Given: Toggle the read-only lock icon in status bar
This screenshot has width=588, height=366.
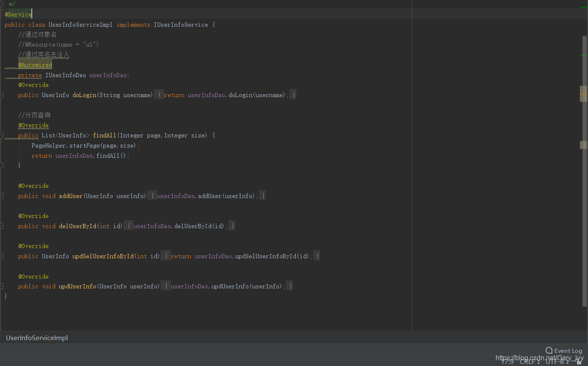Looking at the screenshot, I should pyautogui.click(x=579, y=362).
